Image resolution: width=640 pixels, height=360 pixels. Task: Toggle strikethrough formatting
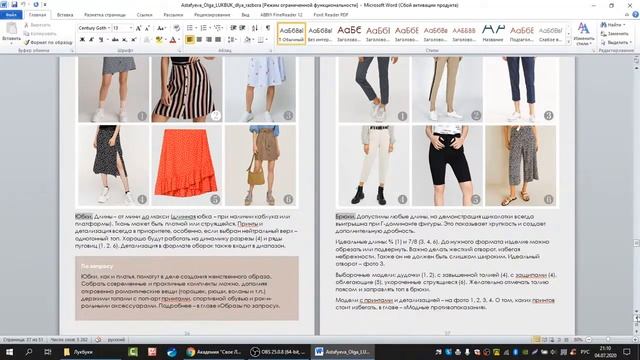coord(115,40)
